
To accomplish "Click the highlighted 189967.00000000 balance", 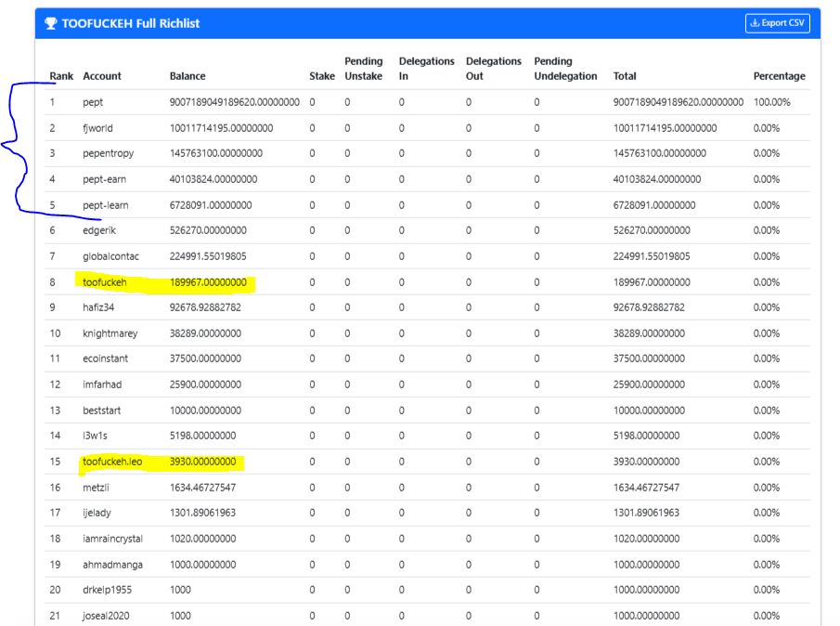I will pyautogui.click(x=208, y=282).
